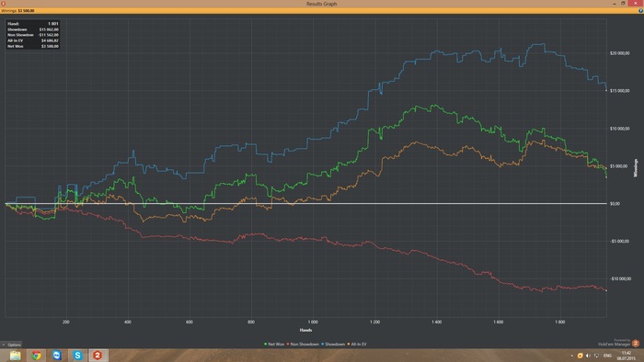Toggle the Net Won legend entry
The image size is (644, 362).
pos(274,345)
